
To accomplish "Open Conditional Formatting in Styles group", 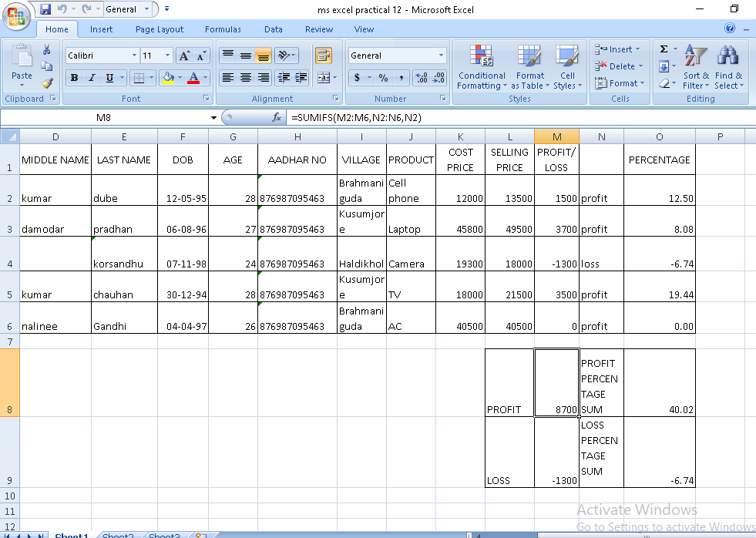I will click(482, 68).
